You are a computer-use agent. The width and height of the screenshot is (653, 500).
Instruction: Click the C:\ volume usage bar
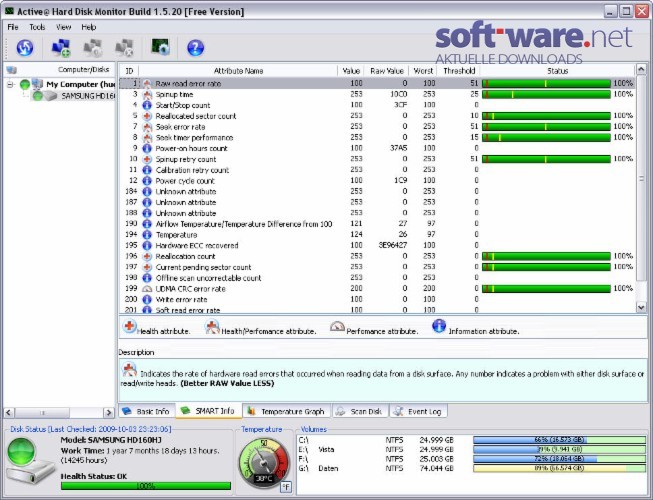tap(559, 440)
